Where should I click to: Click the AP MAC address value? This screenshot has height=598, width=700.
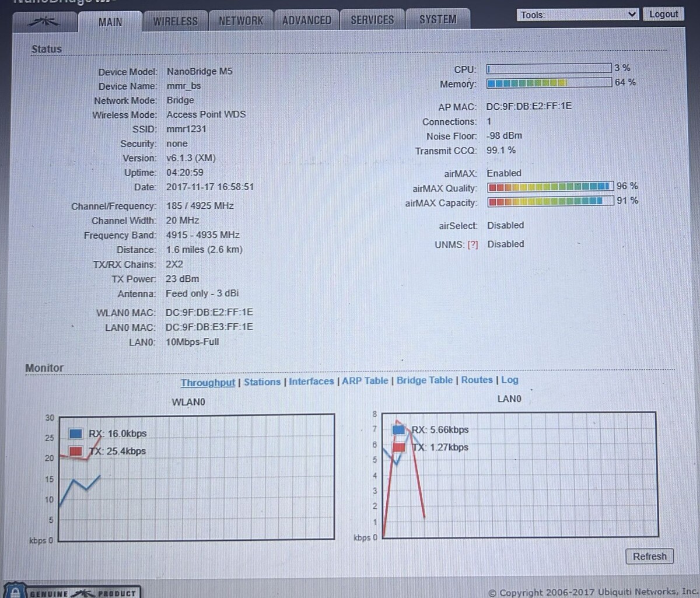(x=529, y=106)
